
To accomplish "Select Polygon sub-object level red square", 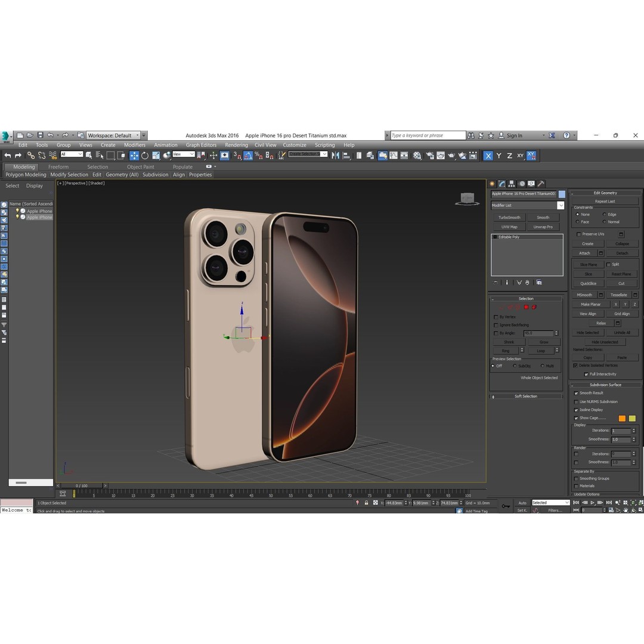I will pyautogui.click(x=526, y=307).
